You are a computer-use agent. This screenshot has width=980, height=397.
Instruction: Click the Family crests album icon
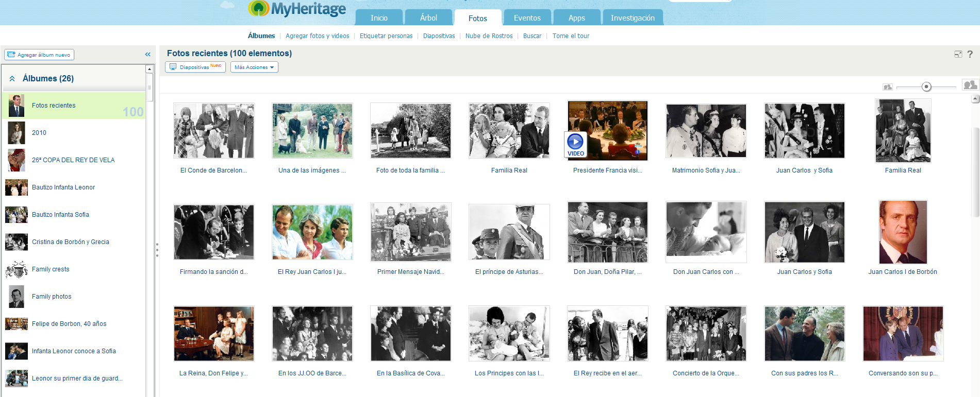pos(16,269)
